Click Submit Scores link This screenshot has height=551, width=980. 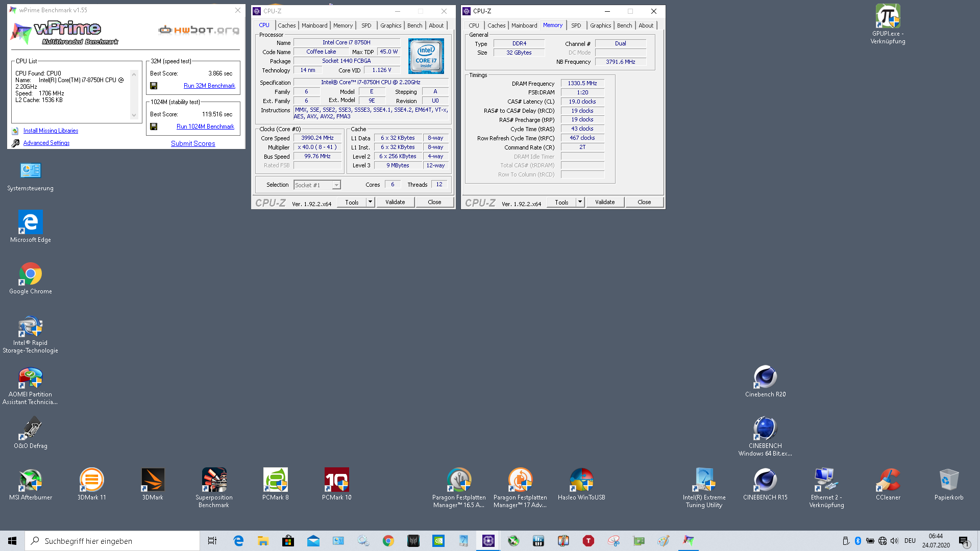[193, 143]
